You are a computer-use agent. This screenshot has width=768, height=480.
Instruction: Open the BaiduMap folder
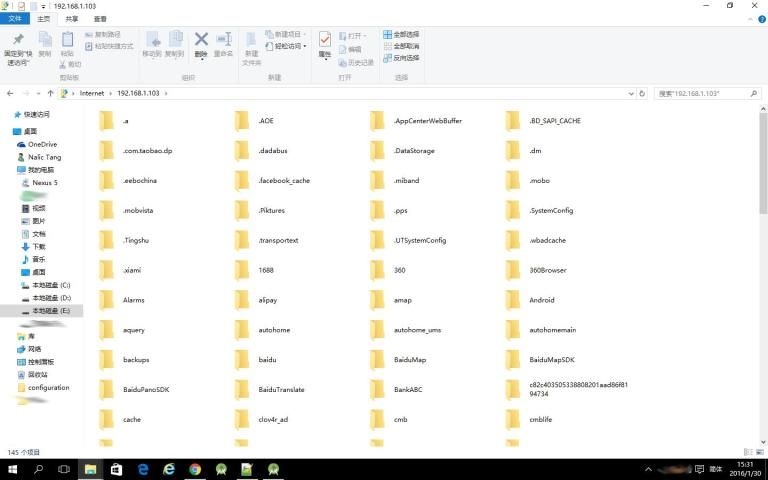coord(410,360)
